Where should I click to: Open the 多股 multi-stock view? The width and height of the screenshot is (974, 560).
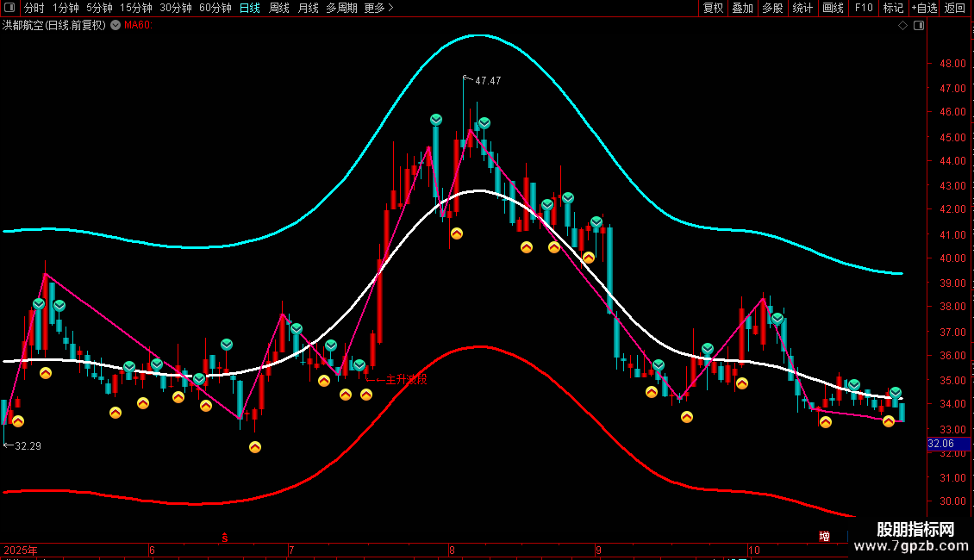(772, 8)
